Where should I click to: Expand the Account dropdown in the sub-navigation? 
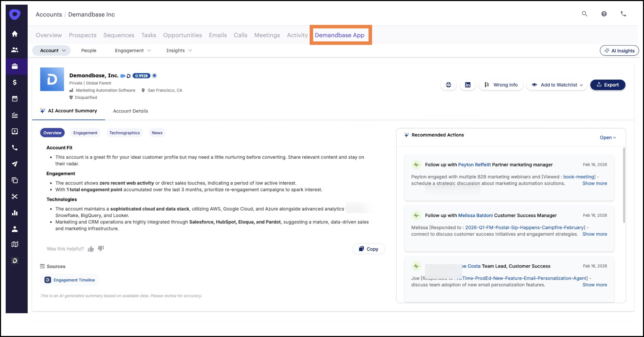point(51,50)
